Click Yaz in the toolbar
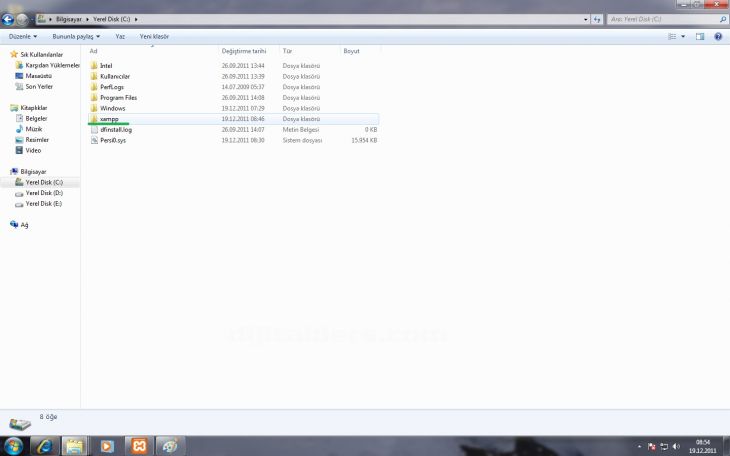 click(120, 36)
